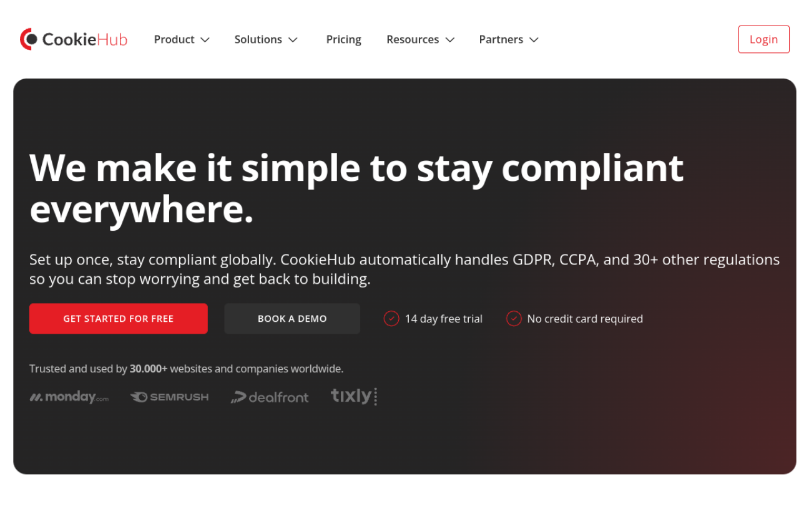
Task: Expand the Partners dropdown chevron
Action: click(534, 40)
